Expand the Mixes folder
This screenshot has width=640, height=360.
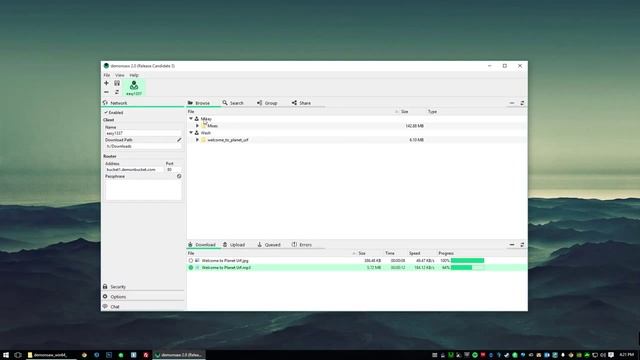pos(197,126)
